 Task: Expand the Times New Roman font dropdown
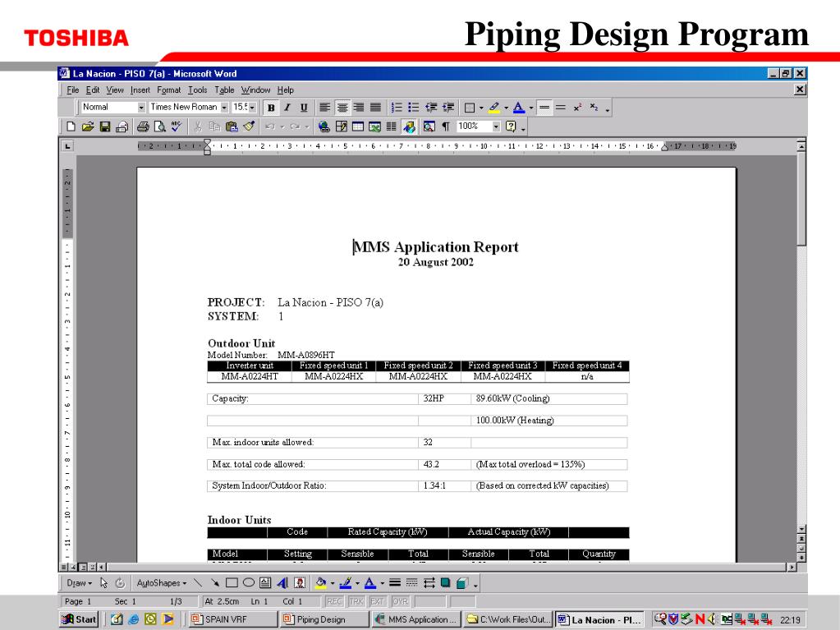pos(224,108)
